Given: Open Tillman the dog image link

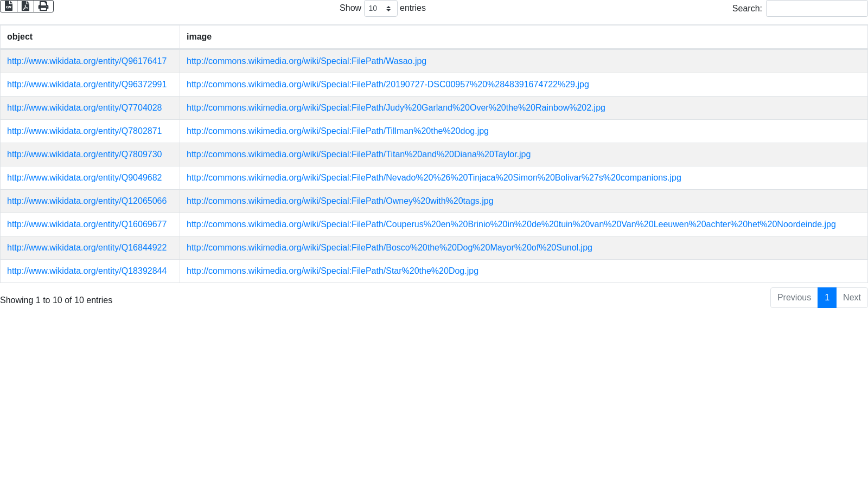Looking at the screenshot, I should [x=337, y=131].
